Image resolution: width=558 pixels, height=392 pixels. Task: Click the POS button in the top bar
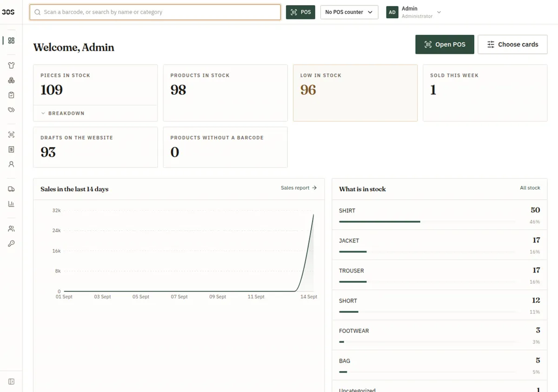tap(300, 12)
